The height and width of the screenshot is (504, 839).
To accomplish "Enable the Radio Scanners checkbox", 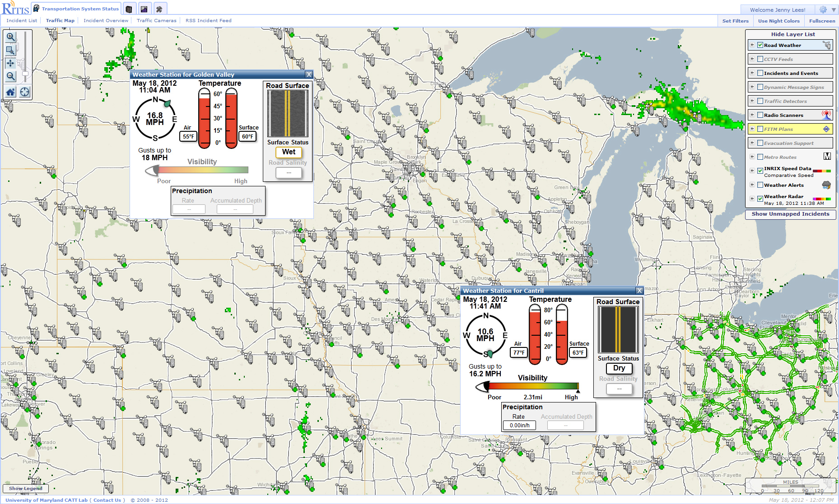I will (760, 115).
